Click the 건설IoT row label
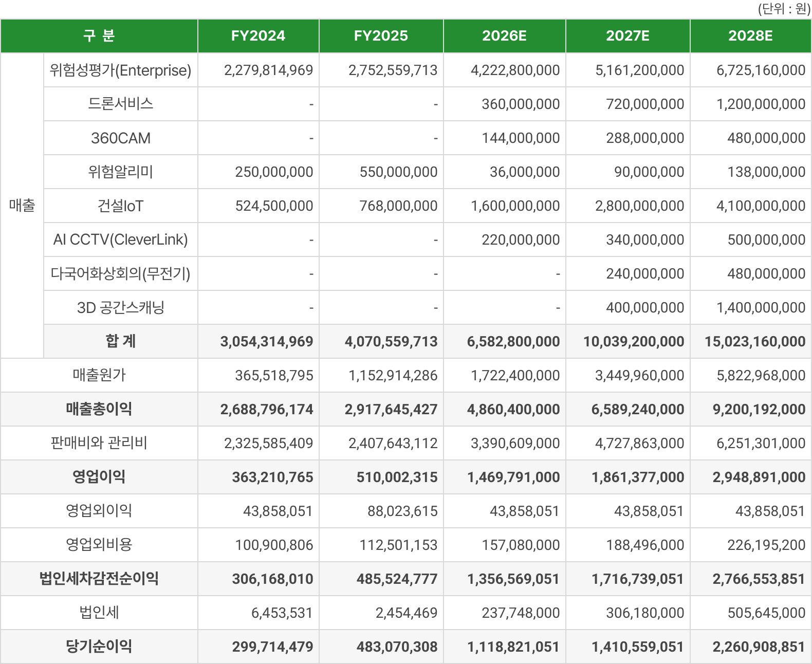This screenshot has height=664, width=812. (121, 206)
